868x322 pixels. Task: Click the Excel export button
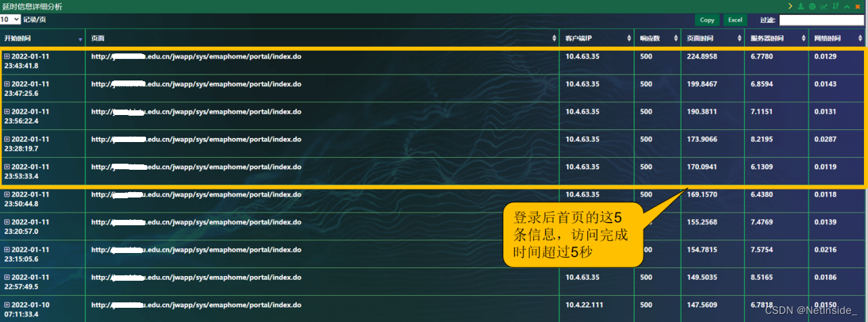(x=735, y=20)
